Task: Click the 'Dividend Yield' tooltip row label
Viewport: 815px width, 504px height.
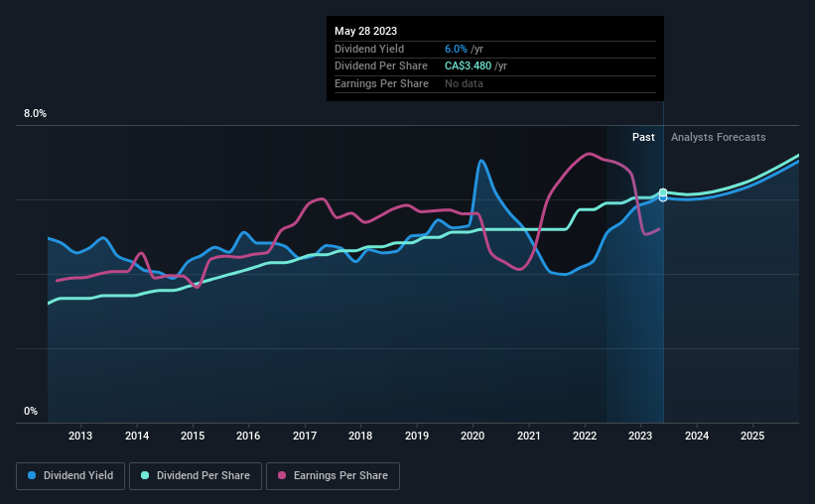Action: (369, 49)
